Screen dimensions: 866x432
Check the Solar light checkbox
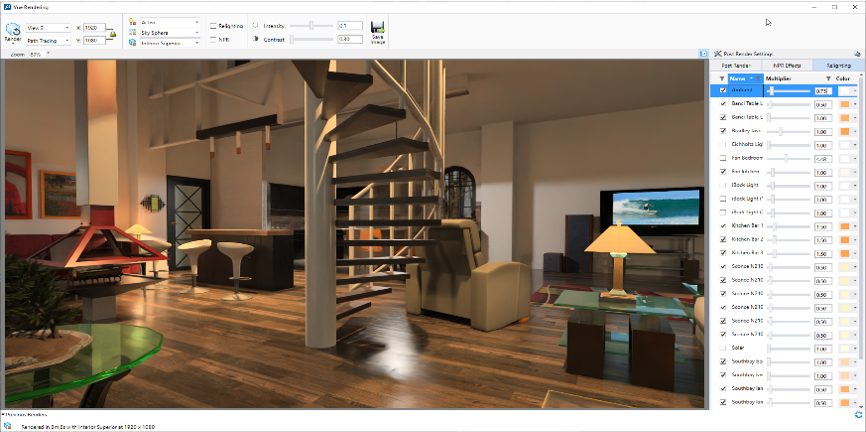723,348
